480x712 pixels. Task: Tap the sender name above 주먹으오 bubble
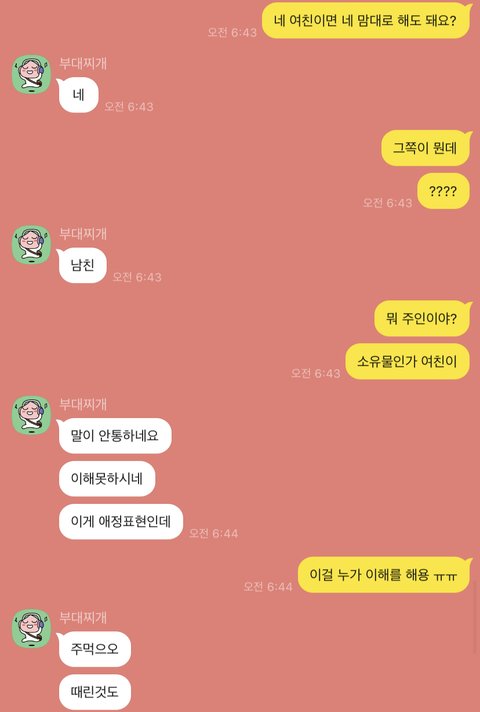[83, 617]
